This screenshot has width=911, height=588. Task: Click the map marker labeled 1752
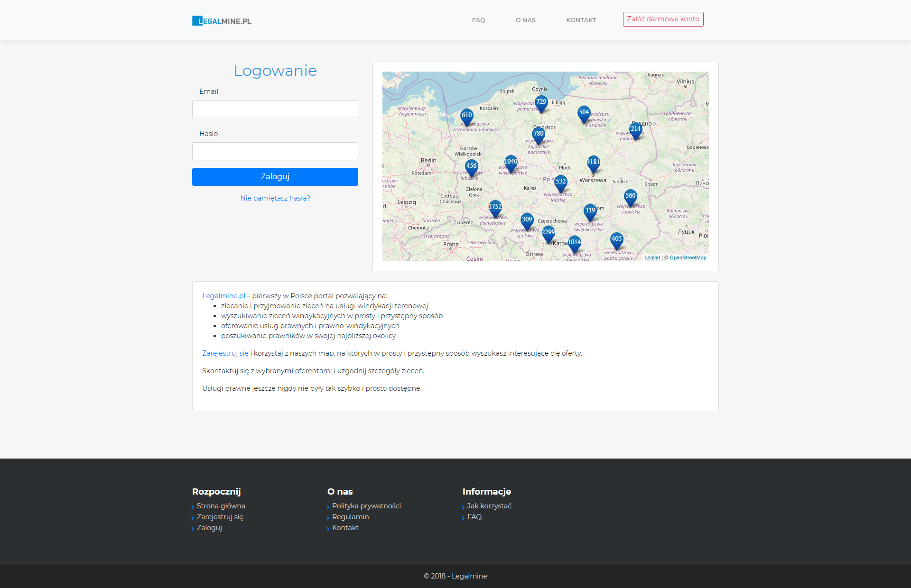pyautogui.click(x=495, y=207)
